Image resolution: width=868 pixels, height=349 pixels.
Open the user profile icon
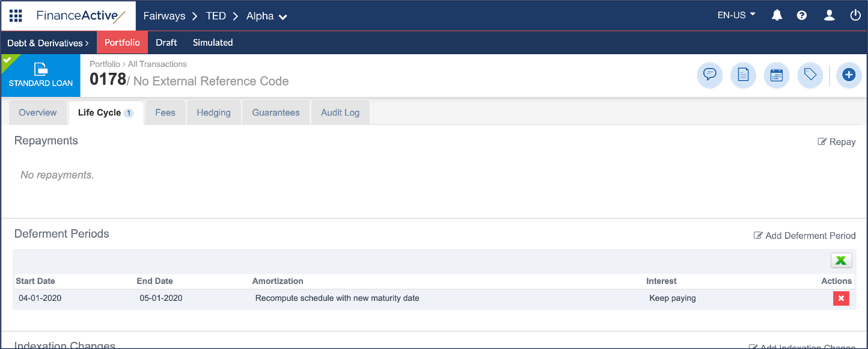tap(829, 16)
